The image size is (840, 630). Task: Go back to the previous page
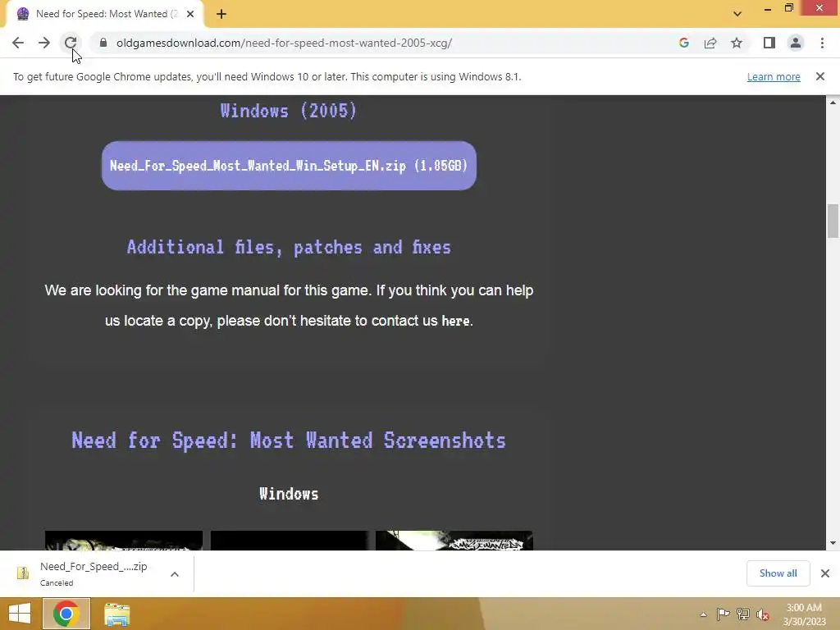click(18, 43)
